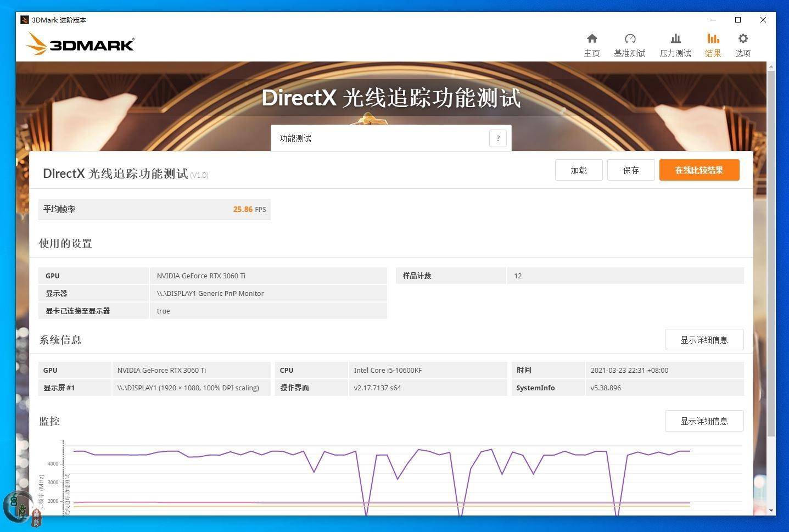This screenshot has height=532, width=789.
Task: Click the 使用的设置 section heading
Action: [x=65, y=243]
